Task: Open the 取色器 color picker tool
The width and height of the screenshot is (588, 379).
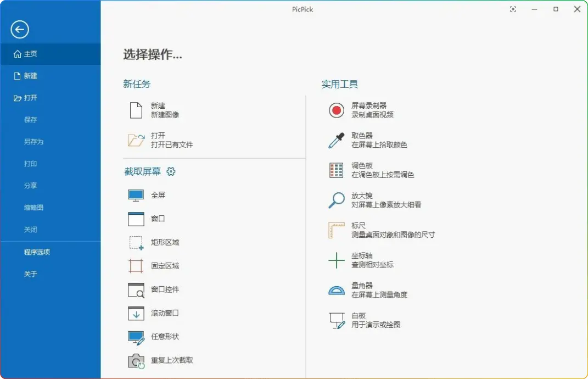Action: tap(360, 139)
